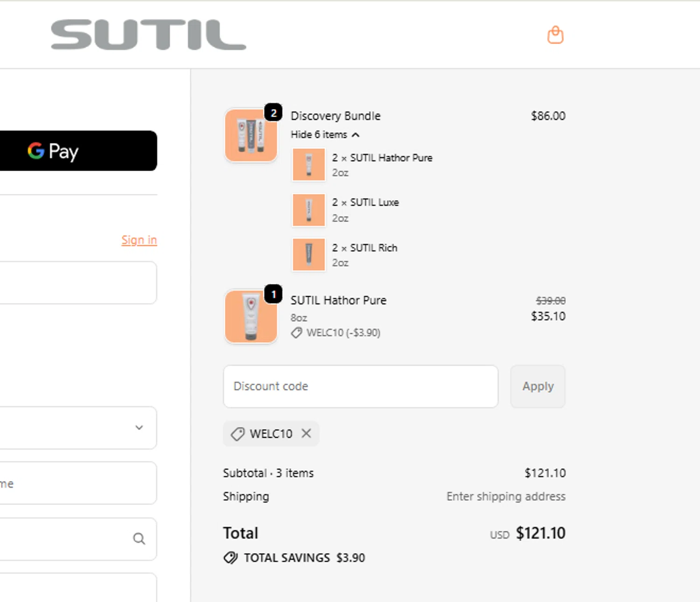
Task: Click the WELC10 (-$3.90) discount tag icon
Action: 296,333
